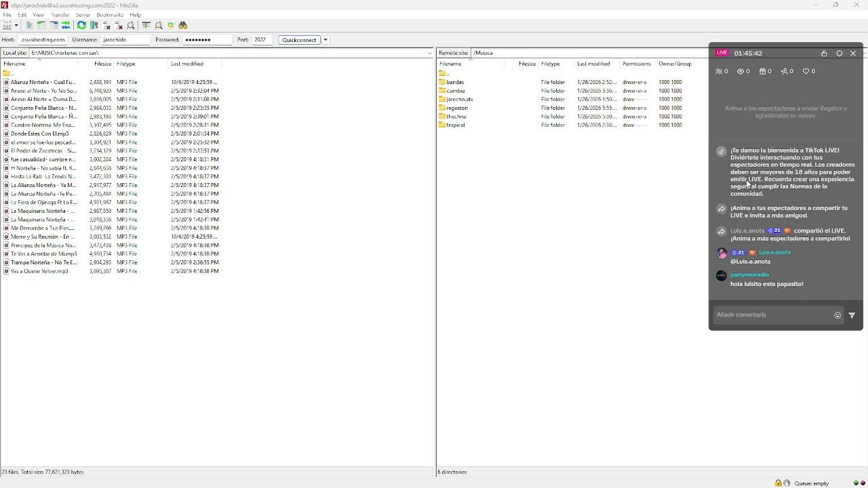The image size is (868, 488).
Task: Toggle the transfer queue display
Action: click(x=66, y=25)
